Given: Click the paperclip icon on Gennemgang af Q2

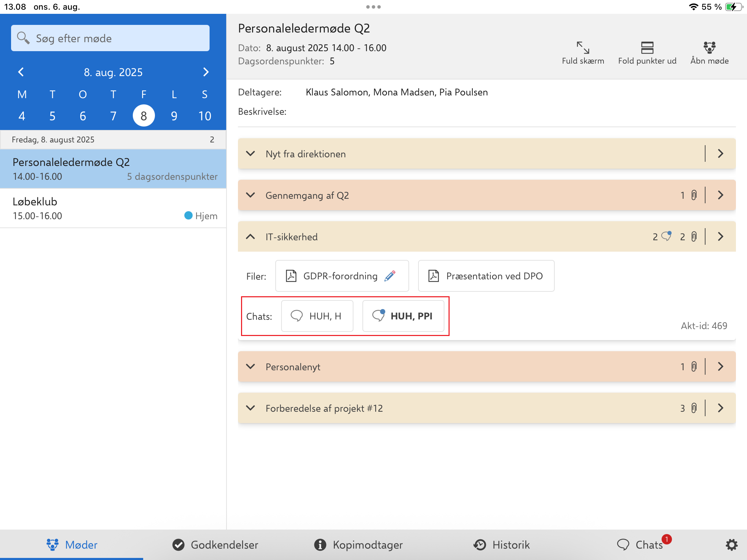Looking at the screenshot, I should coord(694,195).
